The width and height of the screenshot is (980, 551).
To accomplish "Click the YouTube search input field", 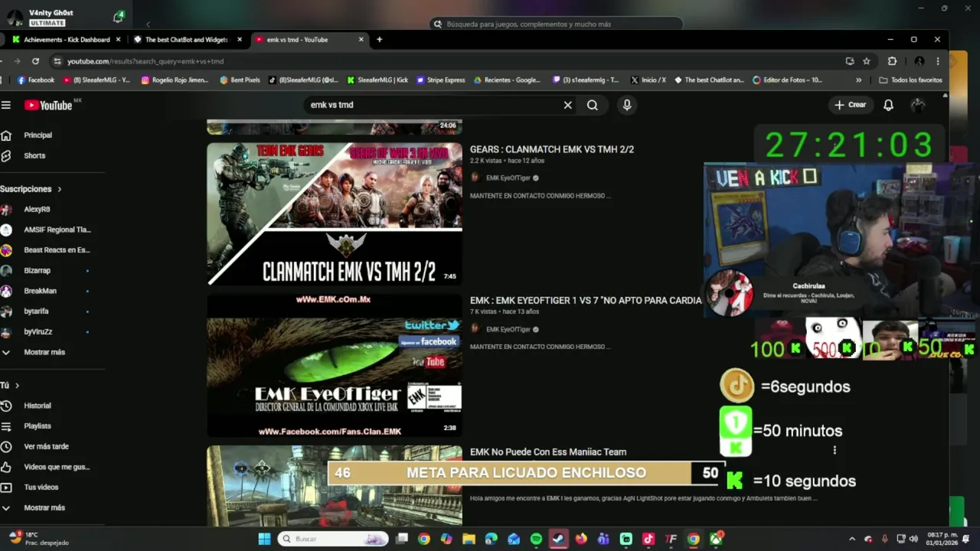I will pyautogui.click(x=433, y=105).
